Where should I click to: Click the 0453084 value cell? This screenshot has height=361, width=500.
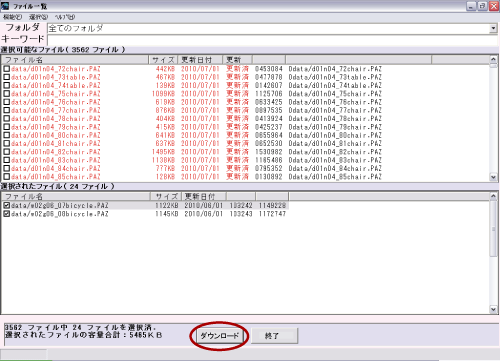click(269, 69)
